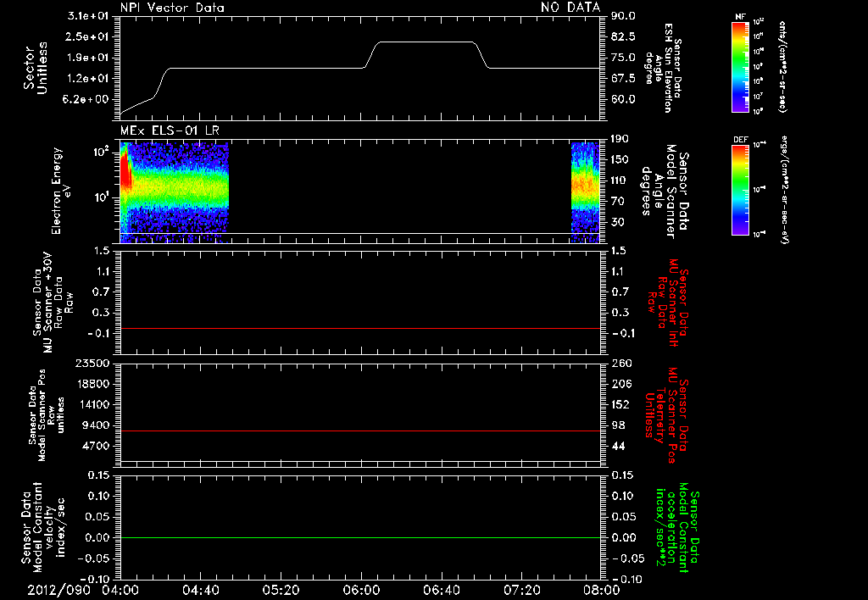Click the '9400' scanner position axis value

click(95, 425)
